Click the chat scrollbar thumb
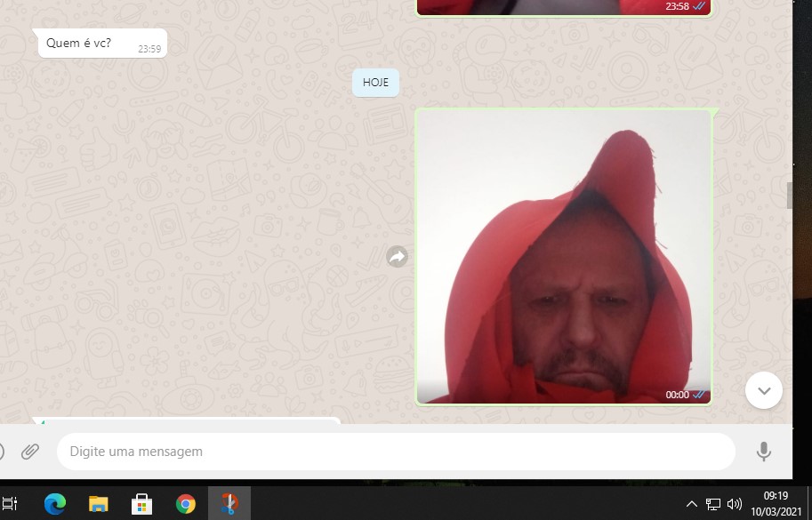Viewport: 812px width, 520px height. click(x=790, y=196)
